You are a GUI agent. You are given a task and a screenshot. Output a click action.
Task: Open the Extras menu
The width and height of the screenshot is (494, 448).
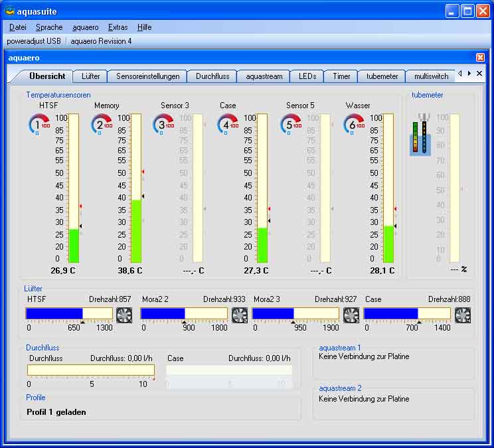(x=118, y=27)
